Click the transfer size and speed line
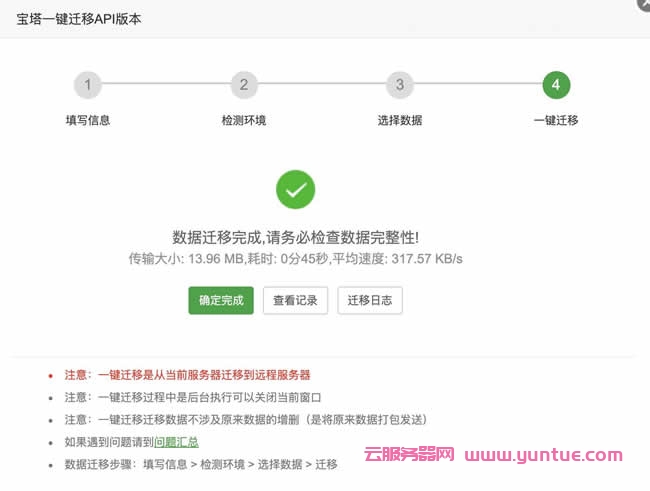Image resolution: width=650 pixels, height=491 pixels. [295, 259]
